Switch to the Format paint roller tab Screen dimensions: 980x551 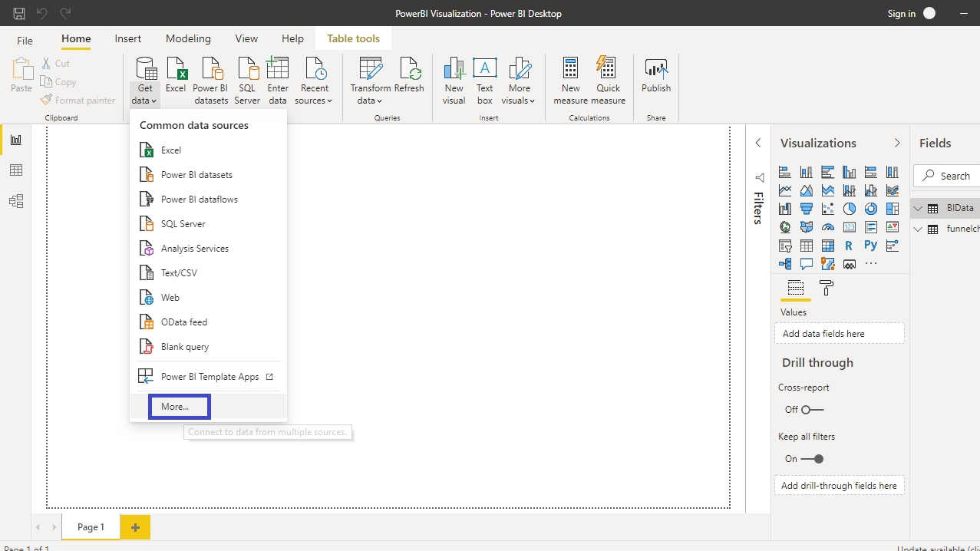tap(827, 289)
